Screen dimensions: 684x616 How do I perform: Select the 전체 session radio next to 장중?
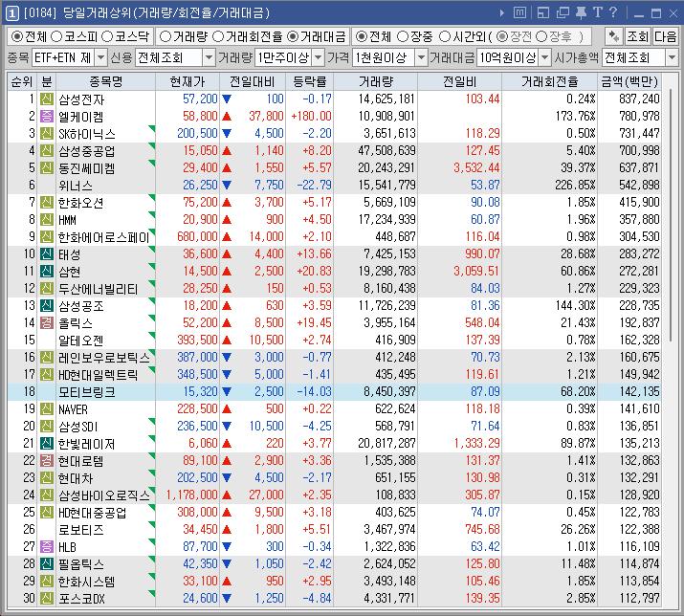click(362, 36)
